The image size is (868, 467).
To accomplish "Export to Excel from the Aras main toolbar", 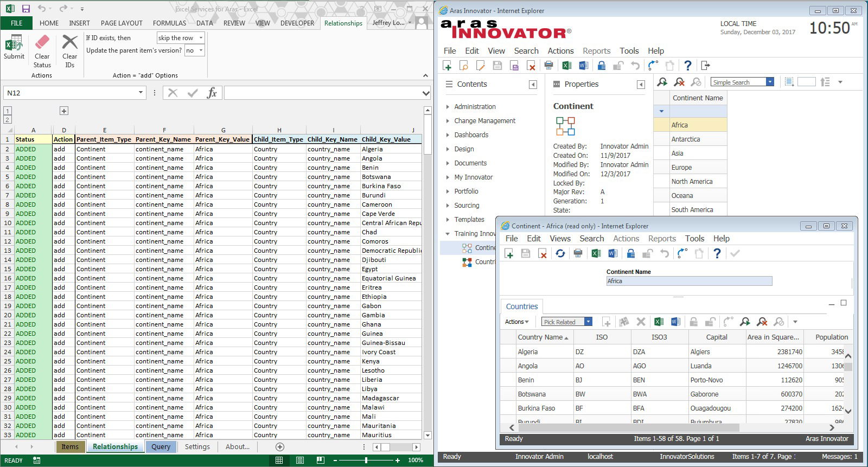I will coord(566,66).
